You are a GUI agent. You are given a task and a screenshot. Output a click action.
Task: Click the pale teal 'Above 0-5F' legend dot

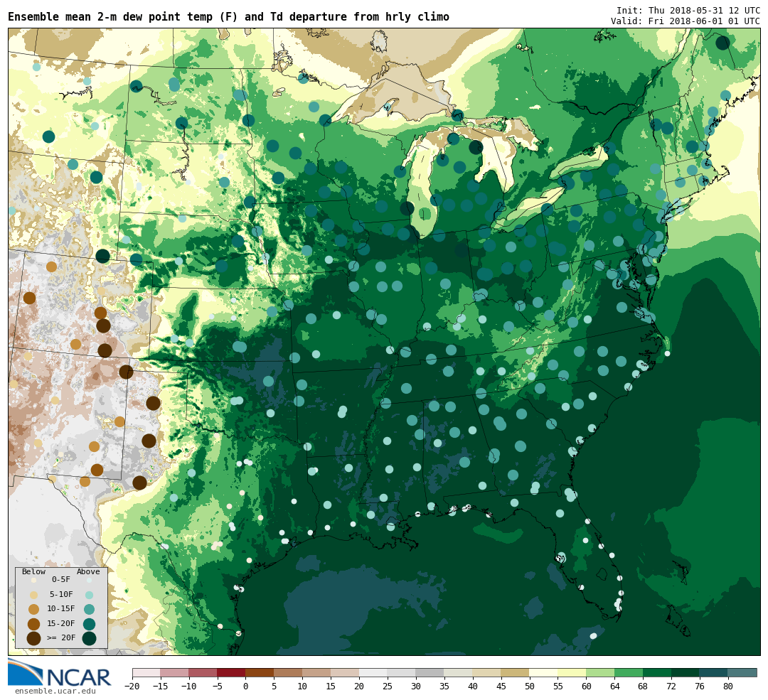89,580
